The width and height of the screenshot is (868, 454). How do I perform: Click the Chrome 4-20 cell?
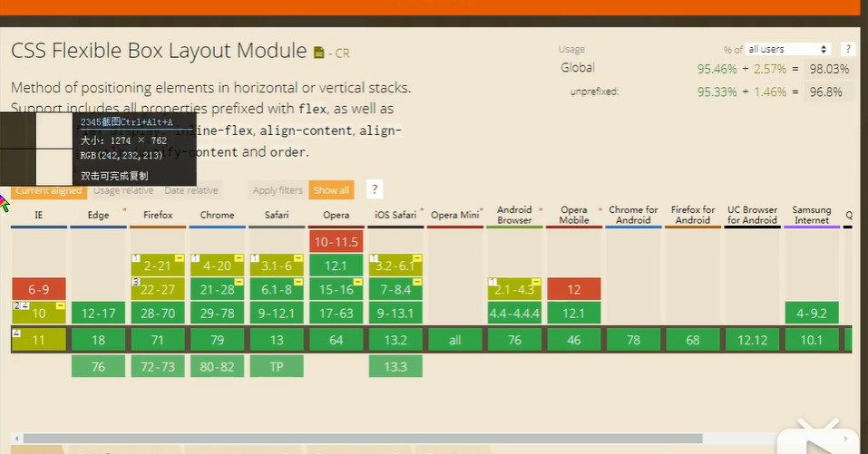[217, 266]
